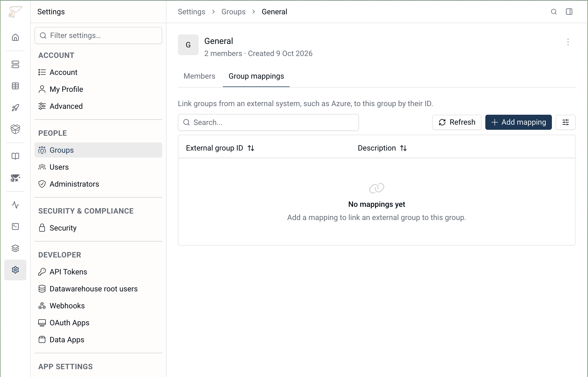Open Administrators settings item
This screenshot has width=588, height=377.
(x=98, y=184)
